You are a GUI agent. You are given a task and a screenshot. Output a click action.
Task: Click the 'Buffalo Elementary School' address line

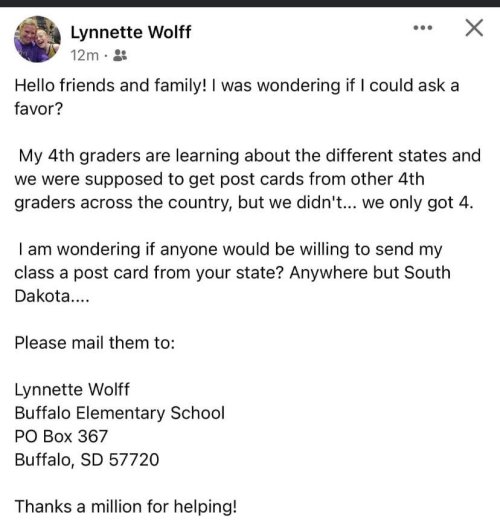pos(120,413)
